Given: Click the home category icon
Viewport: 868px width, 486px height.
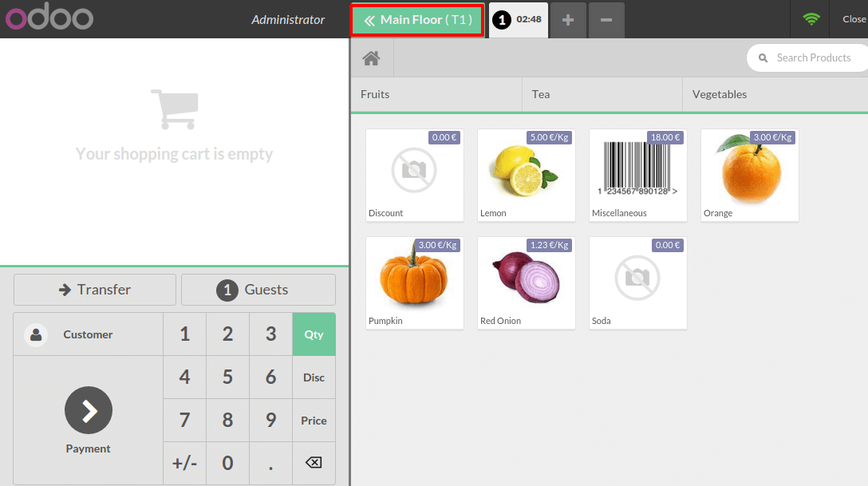Looking at the screenshot, I should click(x=372, y=58).
